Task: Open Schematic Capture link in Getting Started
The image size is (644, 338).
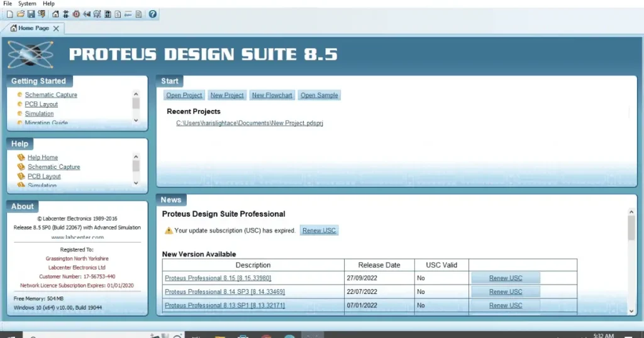Action: pyautogui.click(x=51, y=95)
